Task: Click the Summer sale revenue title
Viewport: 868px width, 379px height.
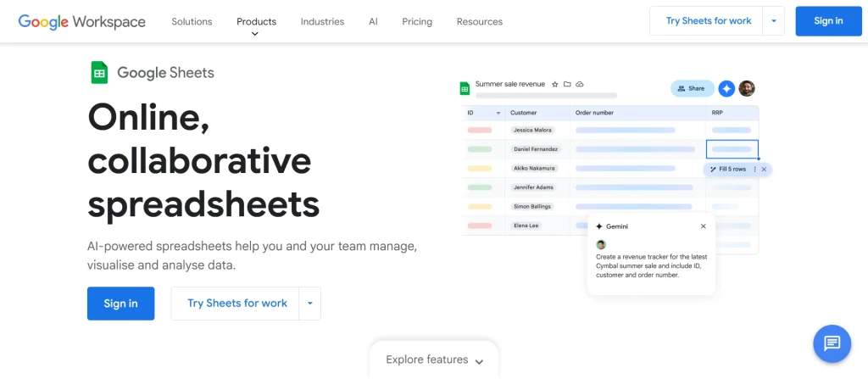Action: tap(509, 84)
